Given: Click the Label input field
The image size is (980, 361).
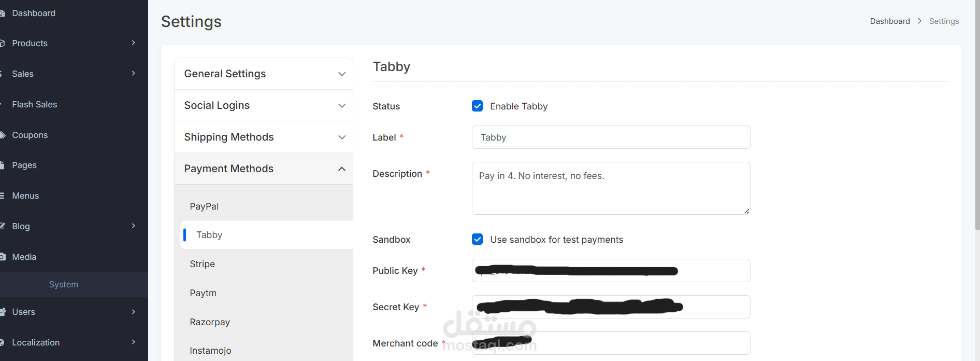Looking at the screenshot, I should pyautogui.click(x=611, y=137).
